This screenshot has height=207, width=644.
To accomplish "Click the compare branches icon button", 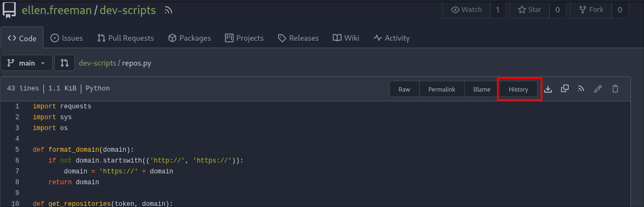I will pyautogui.click(x=65, y=63).
